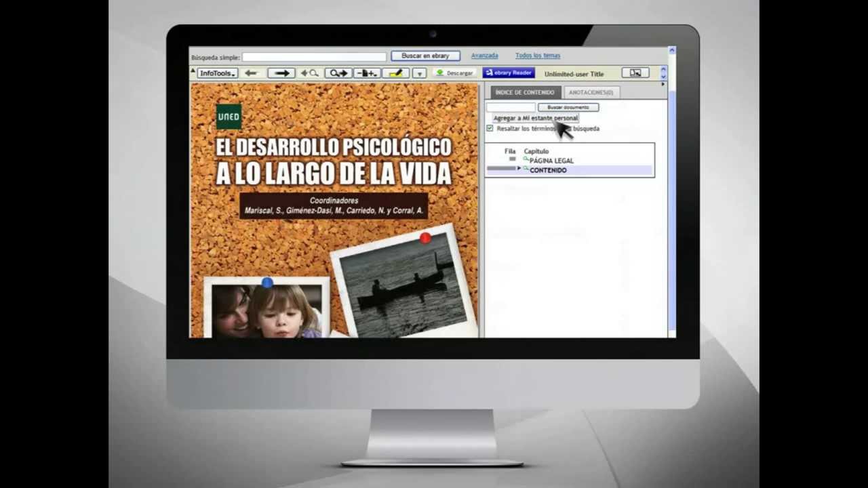Open the InfoTools dropdown menu
This screenshot has width=868, height=488.
[x=217, y=73]
